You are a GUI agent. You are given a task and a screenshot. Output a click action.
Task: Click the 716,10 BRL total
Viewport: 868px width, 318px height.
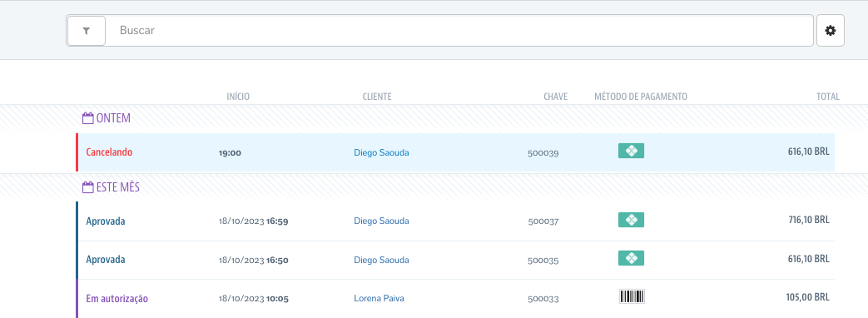pos(809,220)
